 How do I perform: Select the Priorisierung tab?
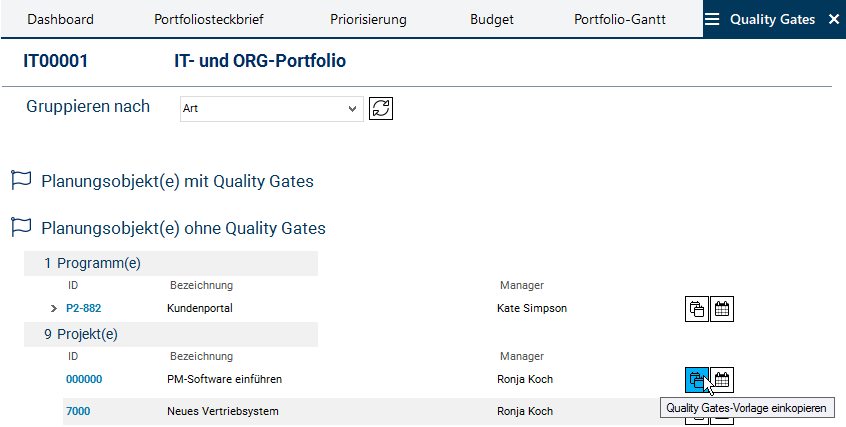click(368, 19)
